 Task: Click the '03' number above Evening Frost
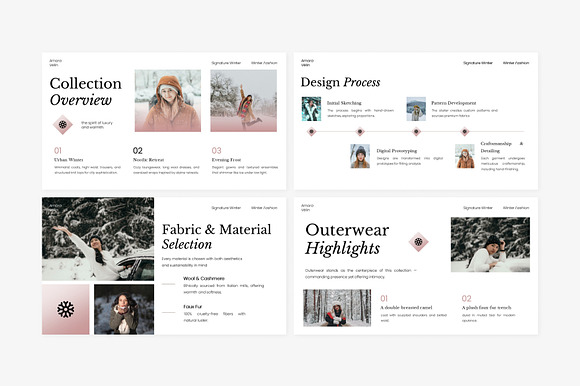216,150
